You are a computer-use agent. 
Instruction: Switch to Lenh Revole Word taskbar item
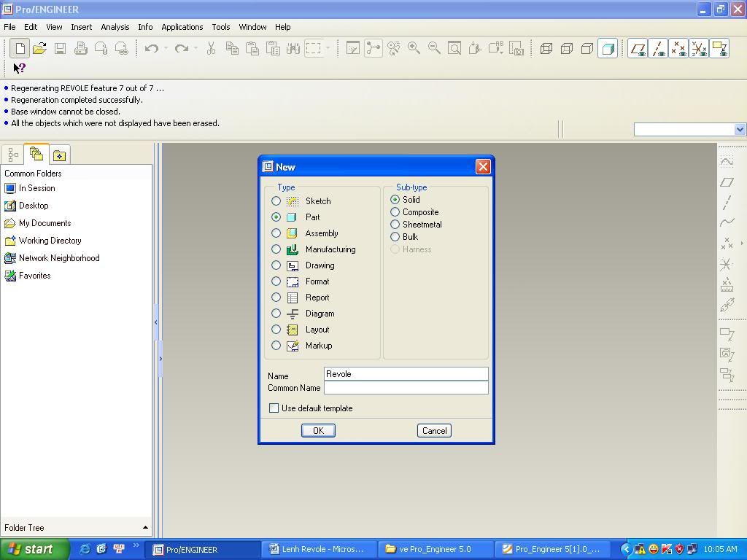318,549
